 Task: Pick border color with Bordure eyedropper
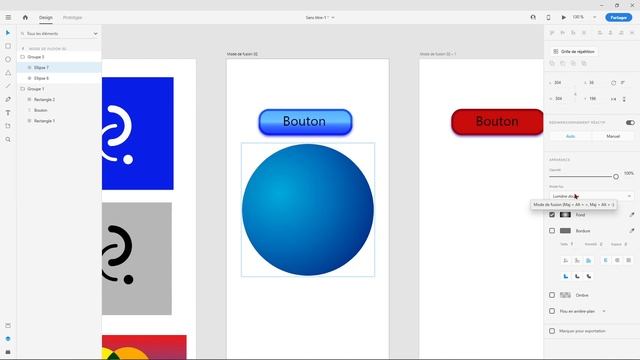tap(631, 231)
